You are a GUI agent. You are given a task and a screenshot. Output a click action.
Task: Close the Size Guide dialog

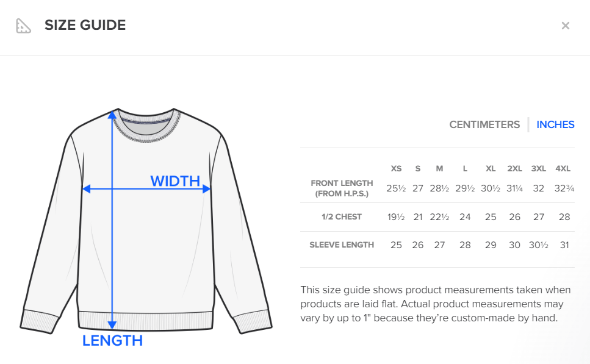tap(566, 26)
